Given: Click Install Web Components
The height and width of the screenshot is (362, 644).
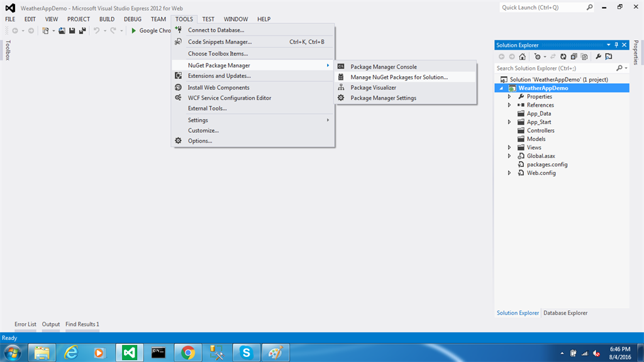Looking at the screenshot, I should (x=253, y=88).
